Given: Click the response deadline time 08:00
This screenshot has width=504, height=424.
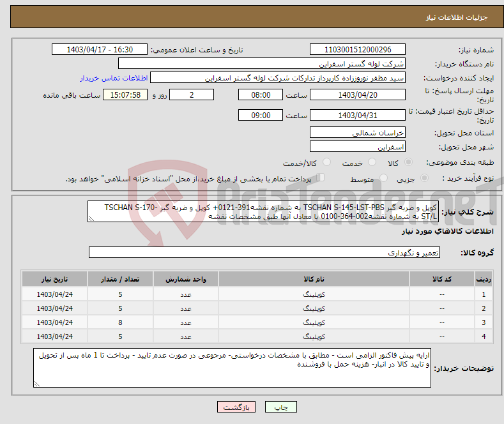Looking at the screenshot, I should point(261,95).
